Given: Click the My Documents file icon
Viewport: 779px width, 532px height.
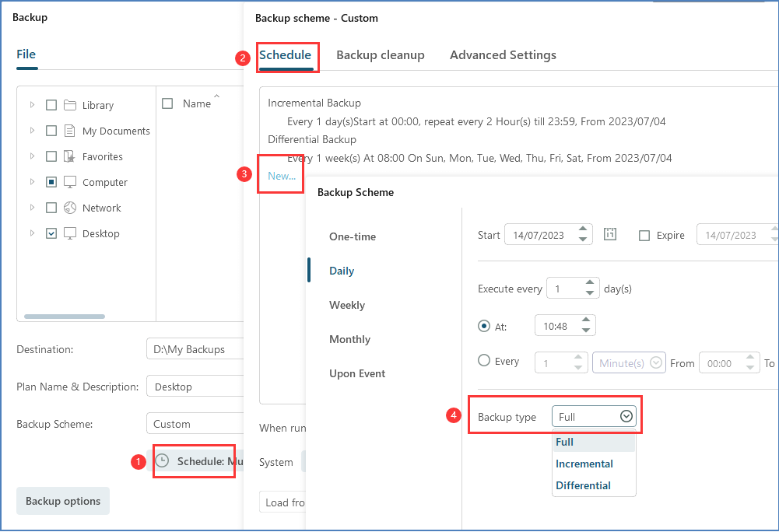Looking at the screenshot, I should point(70,131).
